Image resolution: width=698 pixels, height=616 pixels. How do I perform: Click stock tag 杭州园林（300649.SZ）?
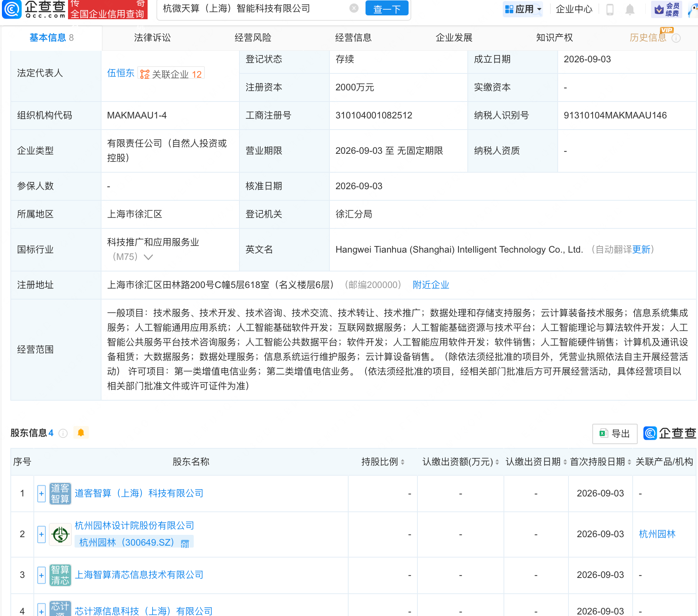pyautogui.click(x=127, y=542)
